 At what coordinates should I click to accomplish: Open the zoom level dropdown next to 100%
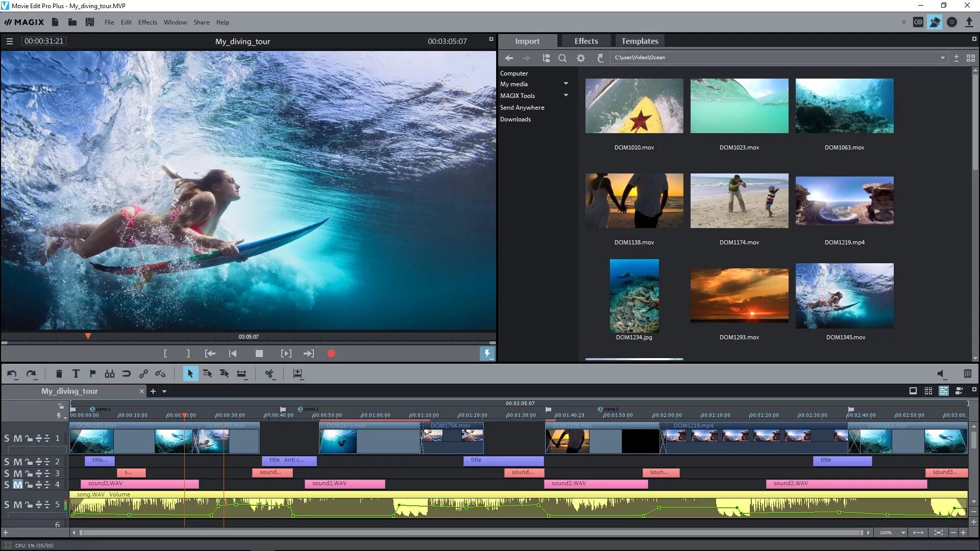[903, 533]
